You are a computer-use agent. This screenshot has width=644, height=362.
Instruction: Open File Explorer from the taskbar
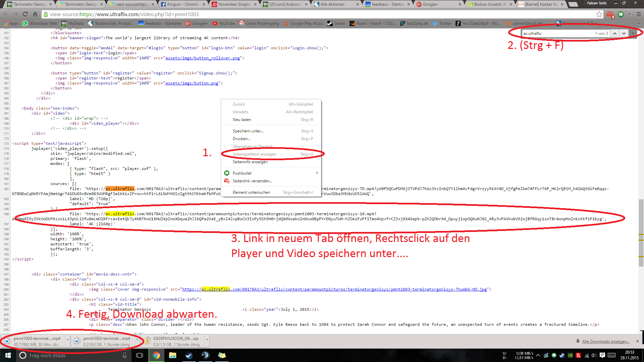[172, 355]
